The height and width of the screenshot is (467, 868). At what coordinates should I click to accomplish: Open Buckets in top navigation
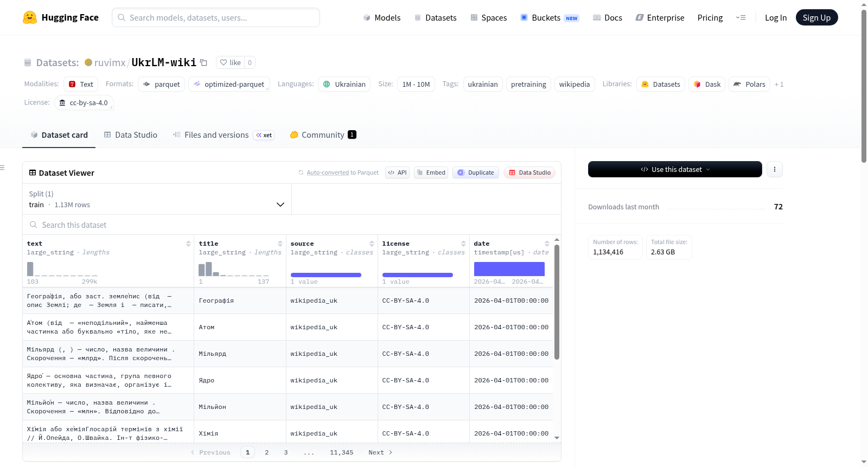point(550,17)
